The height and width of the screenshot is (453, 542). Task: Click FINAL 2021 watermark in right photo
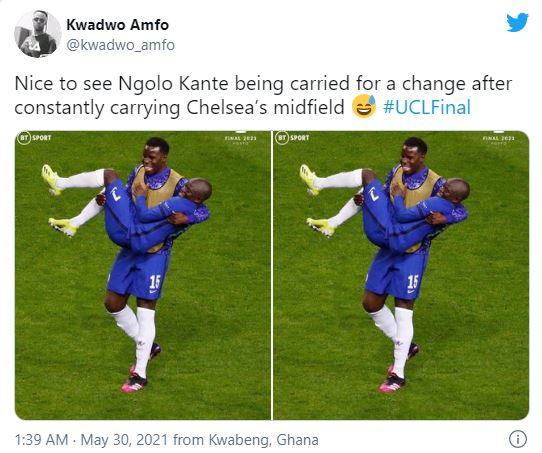tap(498, 139)
